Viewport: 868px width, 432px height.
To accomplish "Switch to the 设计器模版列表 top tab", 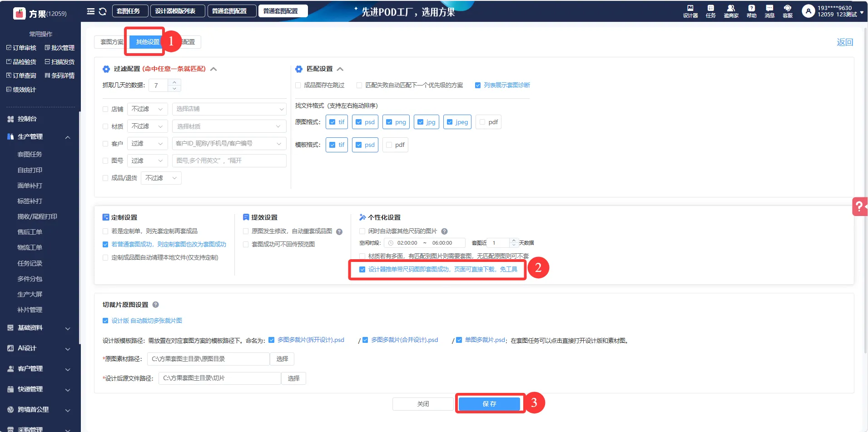I will pyautogui.click(x=178, y=11).
